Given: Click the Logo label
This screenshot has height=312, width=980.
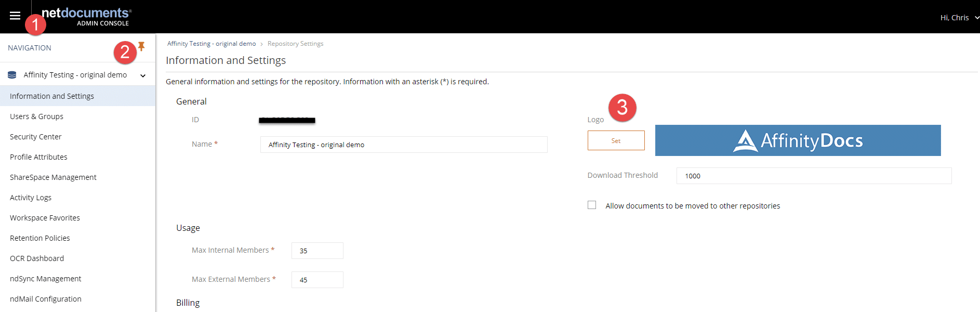Looking at the screenshot, I should (x=595, y=120).
